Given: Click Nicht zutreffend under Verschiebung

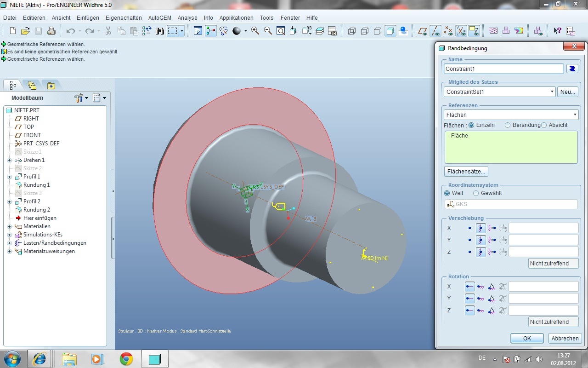Looking at the screenshot, I should click(x=554, y=264).
